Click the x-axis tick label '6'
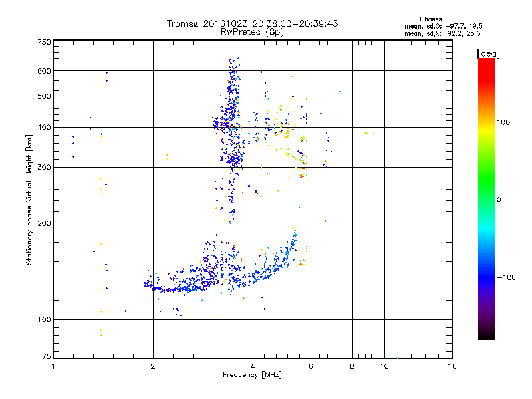The width and height of the screenshot is (532, 399). [x=311, y=366]
